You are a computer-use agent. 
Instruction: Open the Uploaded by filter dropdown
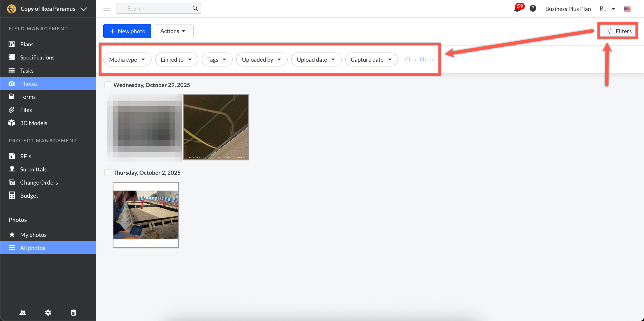[x=262, y=59]
